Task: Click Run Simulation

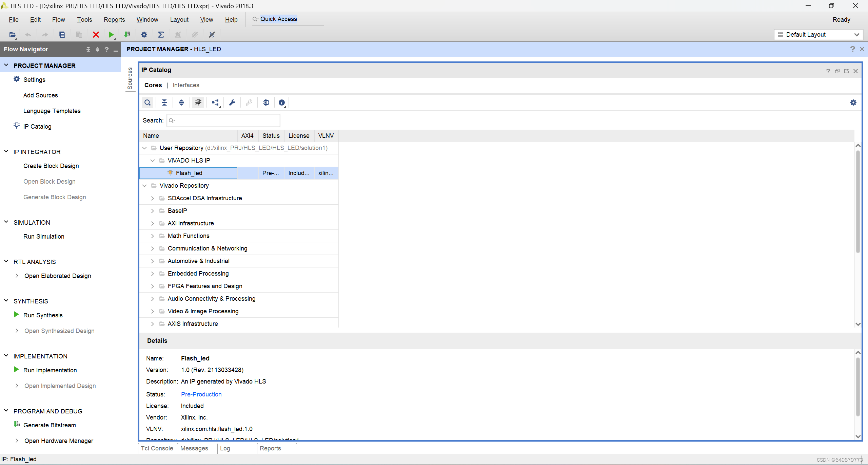Action: click(x=44, y=237)
